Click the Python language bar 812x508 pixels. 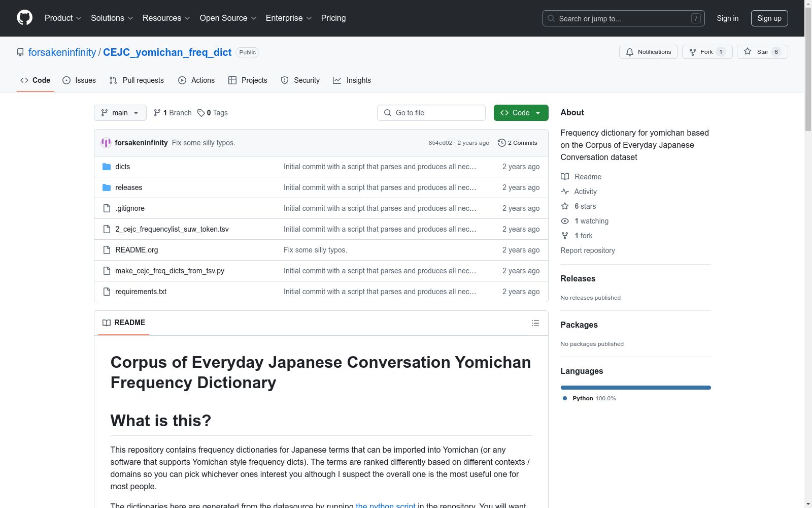click(636, 388)
